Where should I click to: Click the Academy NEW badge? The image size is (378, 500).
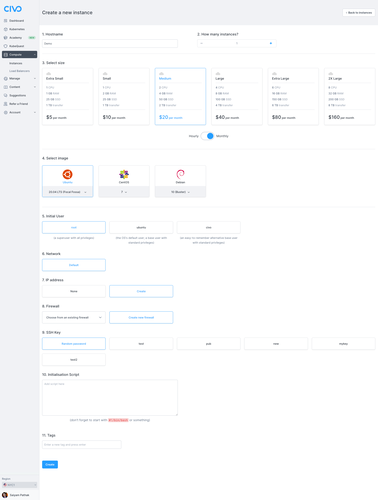(32, 38)
